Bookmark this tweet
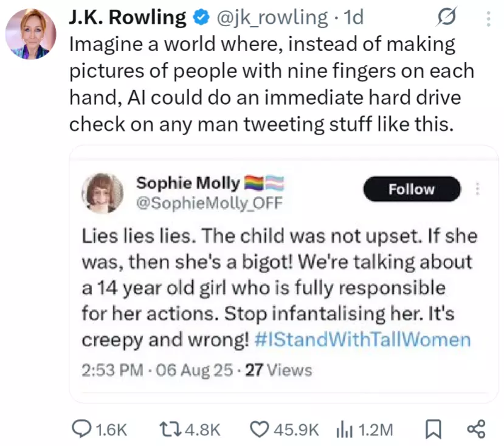504x446 pixels. [432, 430]
